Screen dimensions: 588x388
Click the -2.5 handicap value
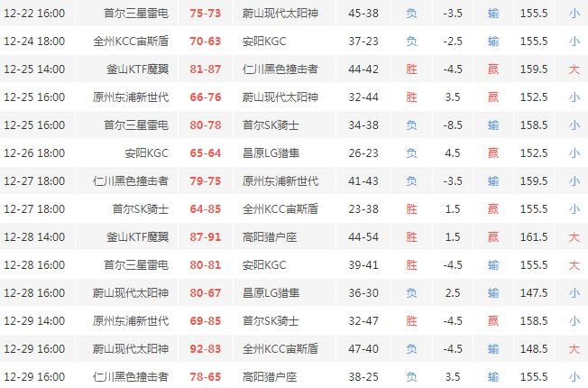tap(453, 42)
